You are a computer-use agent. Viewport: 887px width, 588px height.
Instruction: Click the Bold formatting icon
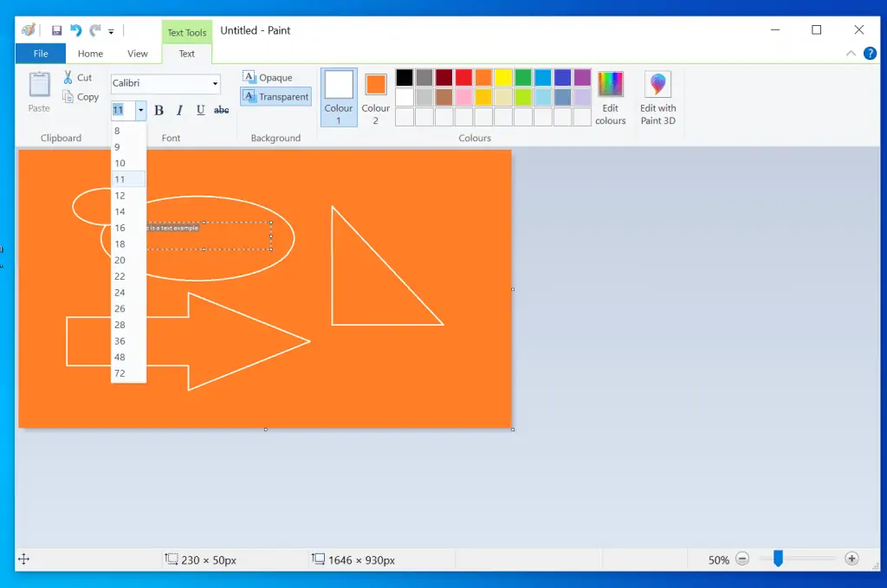coord(159,110)
